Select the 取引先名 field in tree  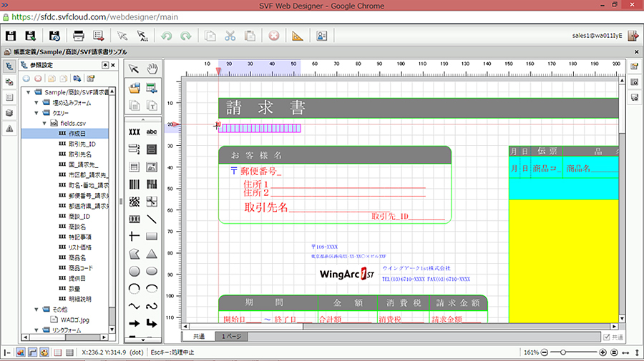pos(80,154)
